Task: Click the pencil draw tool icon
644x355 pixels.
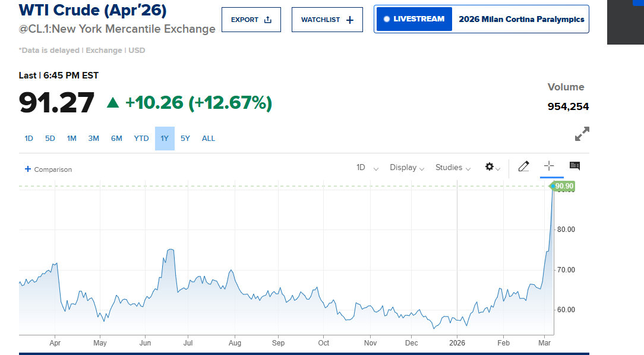Action: (523, 167)
